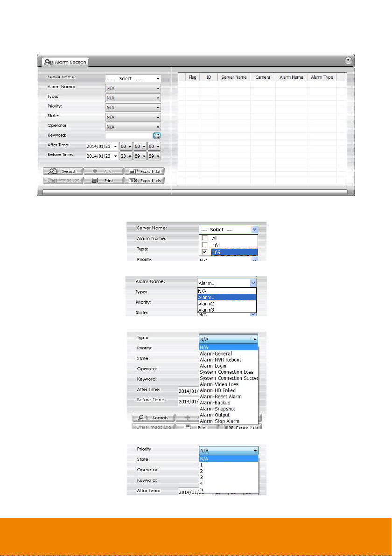Select priority 5 from Priority list
392x556 pixels.
pos(229,489)
